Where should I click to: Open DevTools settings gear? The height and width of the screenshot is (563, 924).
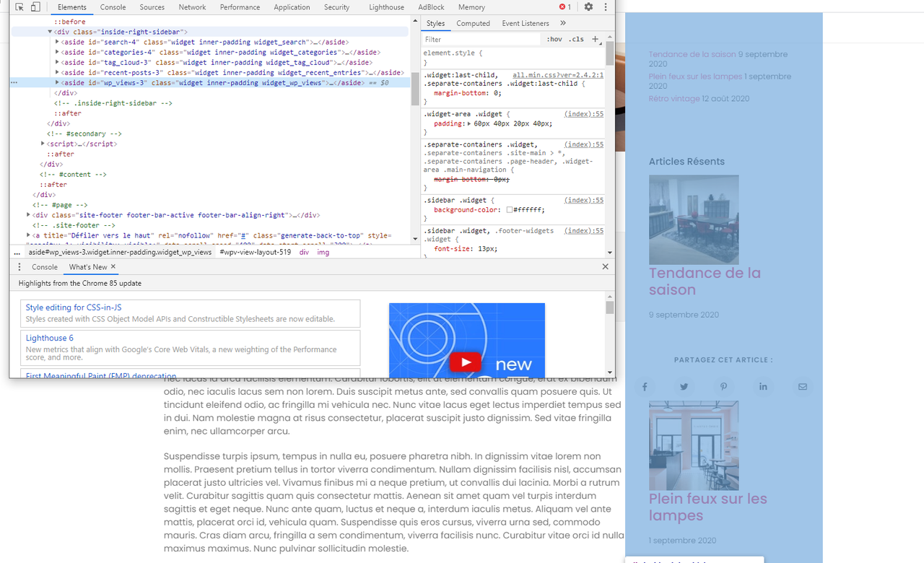click(x=588, y=7)
